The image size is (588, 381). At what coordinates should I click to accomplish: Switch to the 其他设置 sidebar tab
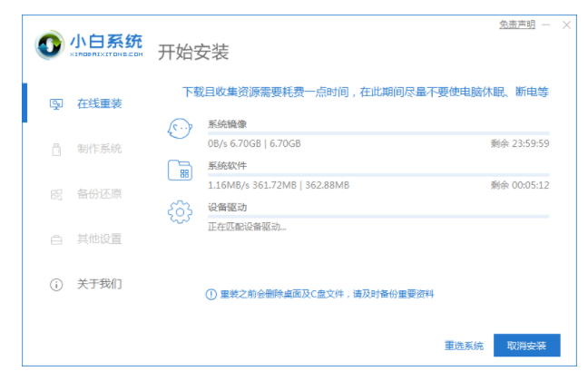tap(98, 239)
